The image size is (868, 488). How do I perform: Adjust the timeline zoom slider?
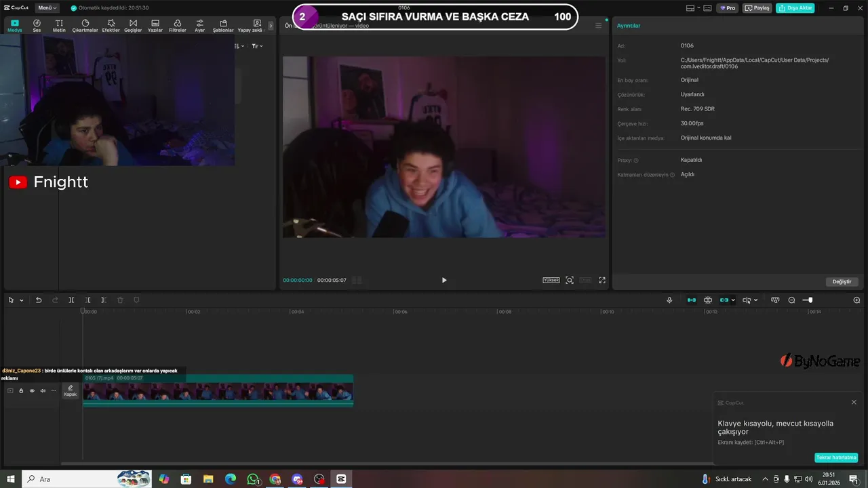pyautogui.click(x=808, y=300)
